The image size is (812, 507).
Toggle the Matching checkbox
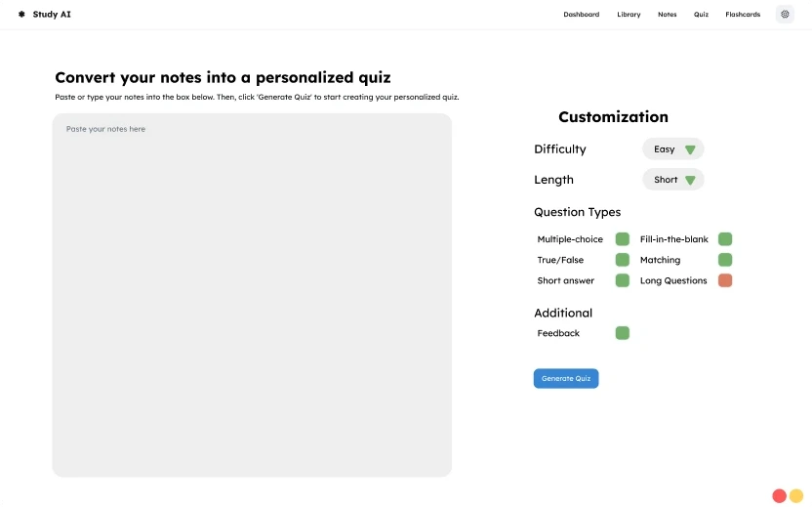pos(725,260)
